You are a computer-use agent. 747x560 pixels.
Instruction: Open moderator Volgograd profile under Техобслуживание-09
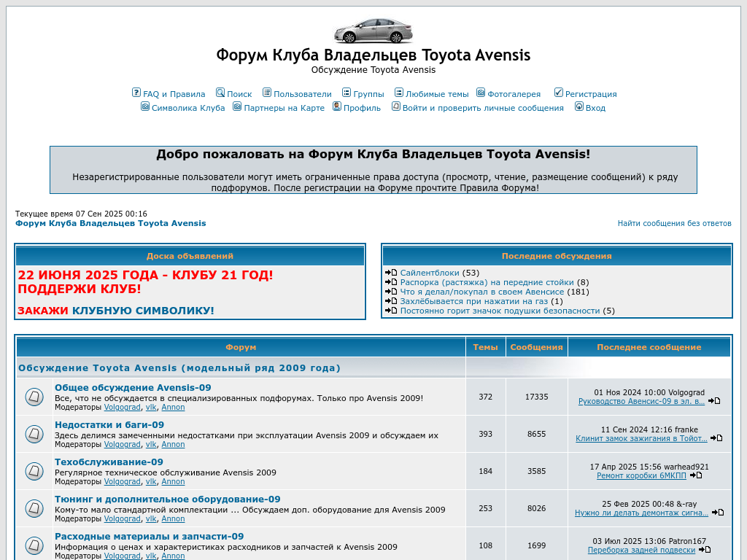[x=122, y=481]
